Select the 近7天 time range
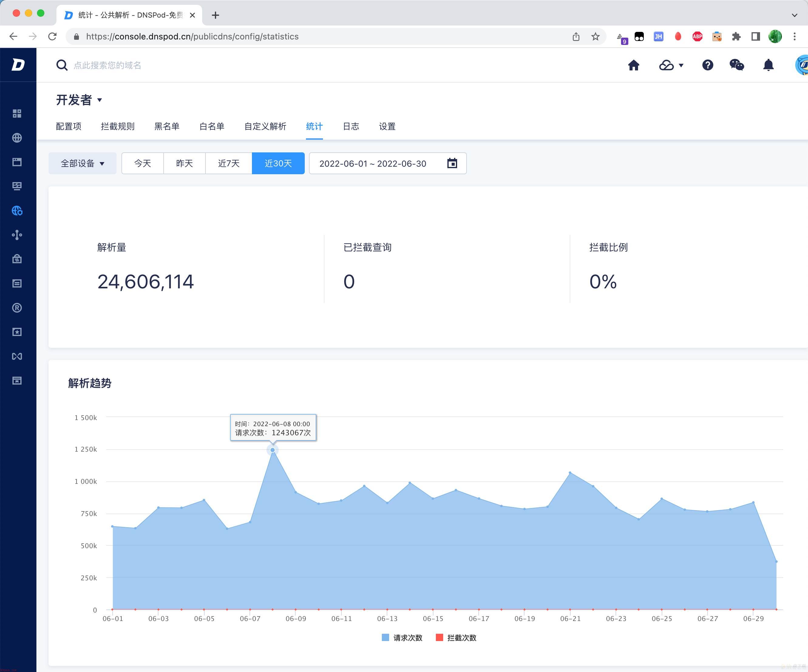This screenshot has height=672, width=808. tap(229, 163)
